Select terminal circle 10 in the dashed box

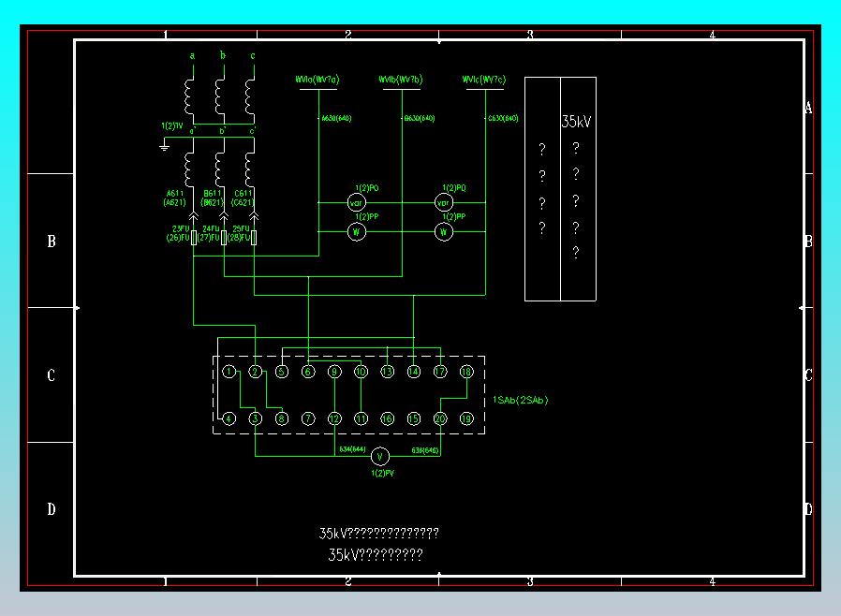point(361,372)
